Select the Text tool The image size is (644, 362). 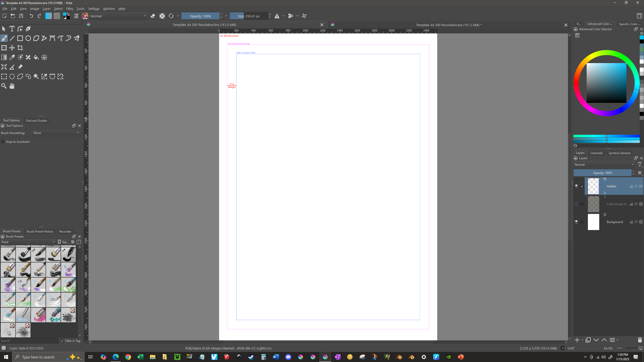[12, 29]
